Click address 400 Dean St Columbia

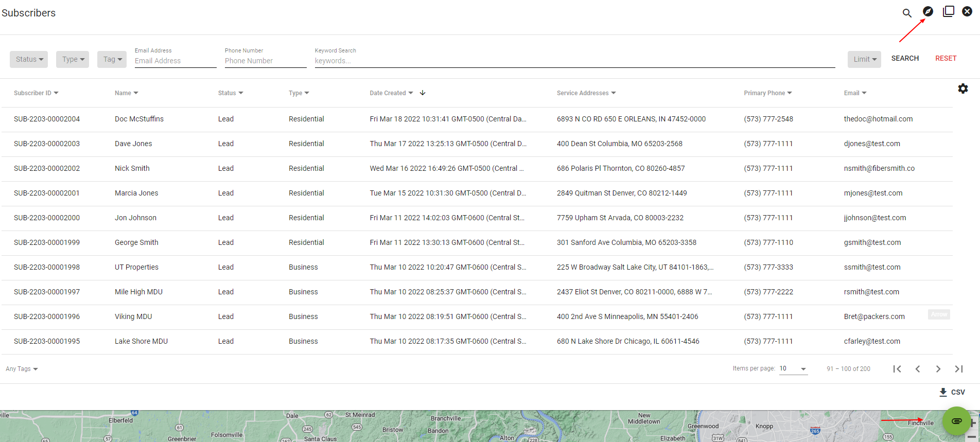click(x=620, y=144)
